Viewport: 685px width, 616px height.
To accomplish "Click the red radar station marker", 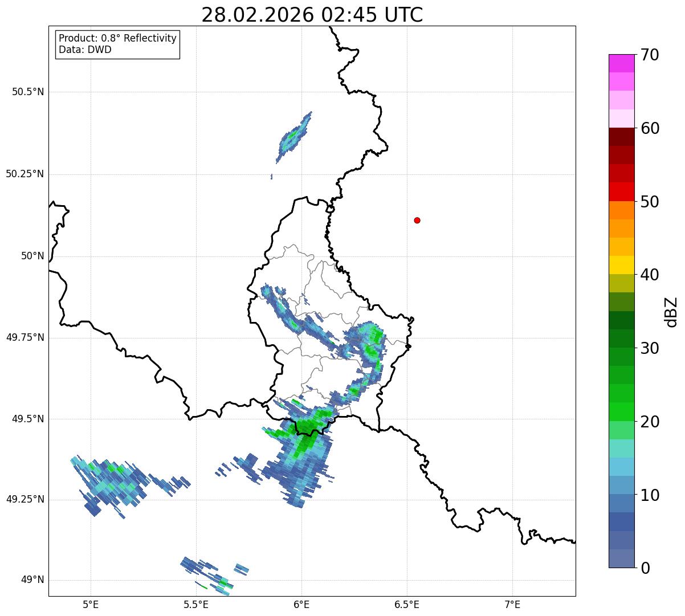I will (x=417, y=220).
